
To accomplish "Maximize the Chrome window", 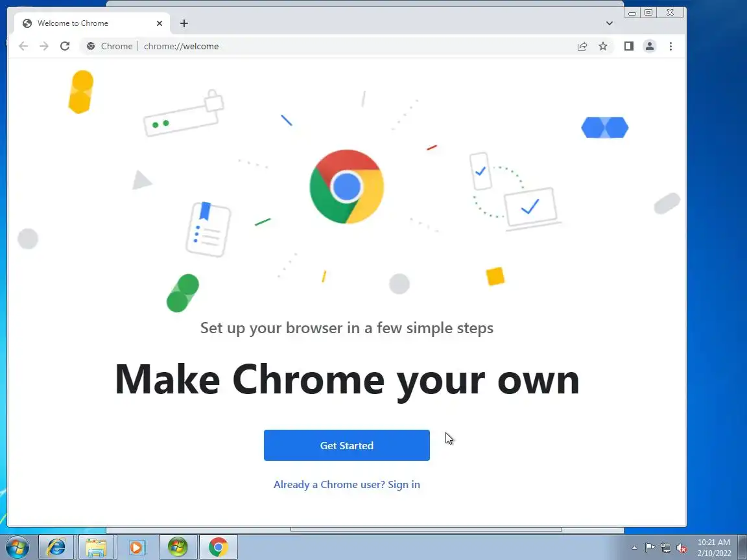I will pos(648,13).
